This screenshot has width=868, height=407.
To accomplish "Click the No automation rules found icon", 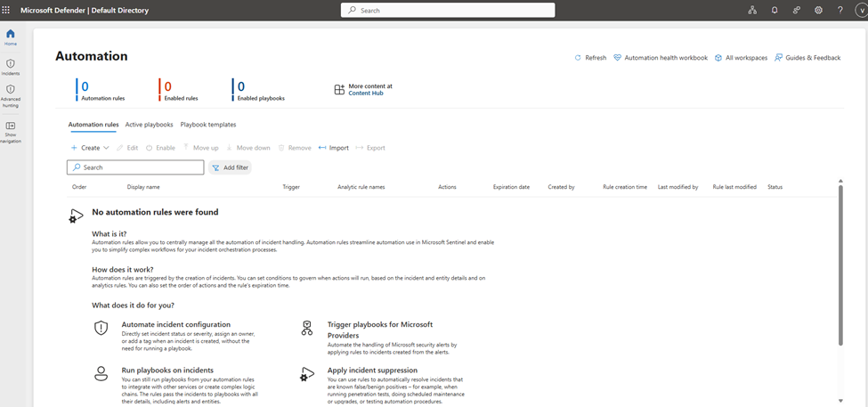I will tap(76, 216).
